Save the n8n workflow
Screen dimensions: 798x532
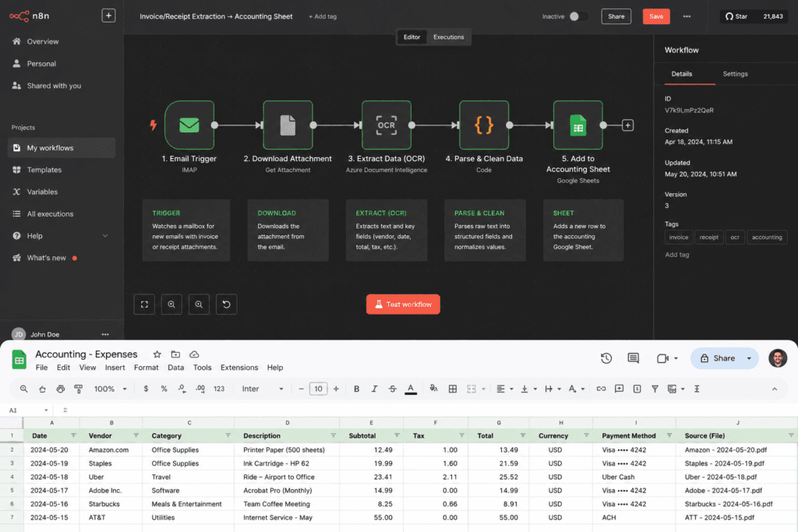click(x=656, y=16)
